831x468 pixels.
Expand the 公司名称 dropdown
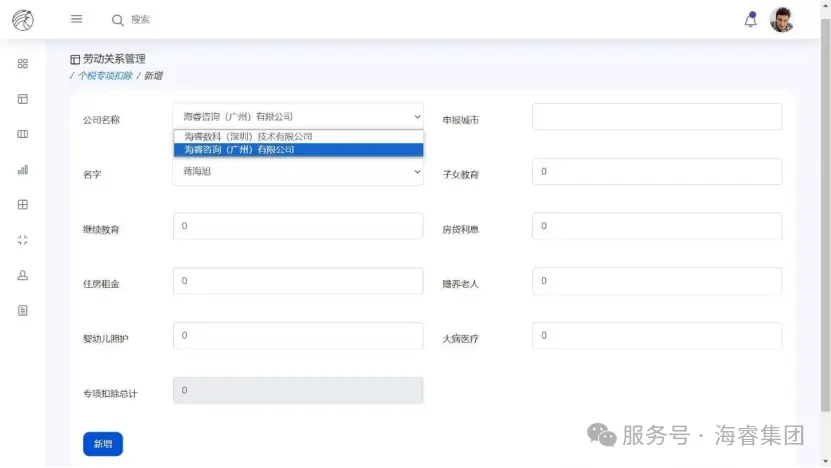[x=298, y=117]
